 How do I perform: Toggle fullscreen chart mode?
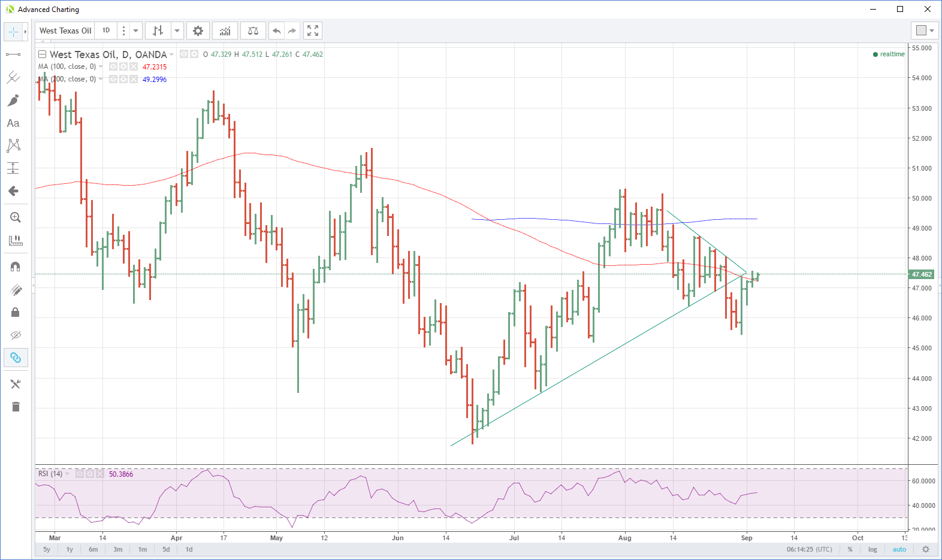pyautogui.click(x=312, y=31)
